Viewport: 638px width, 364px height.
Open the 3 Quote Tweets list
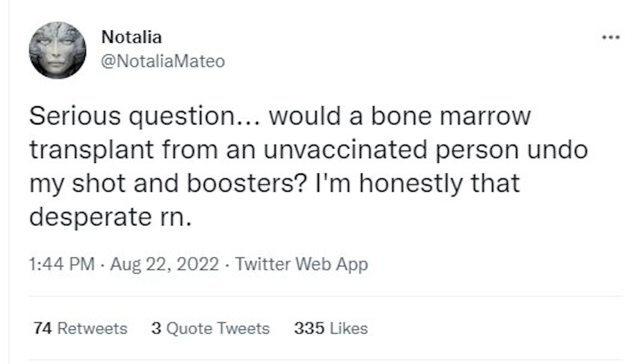[211, 328]
